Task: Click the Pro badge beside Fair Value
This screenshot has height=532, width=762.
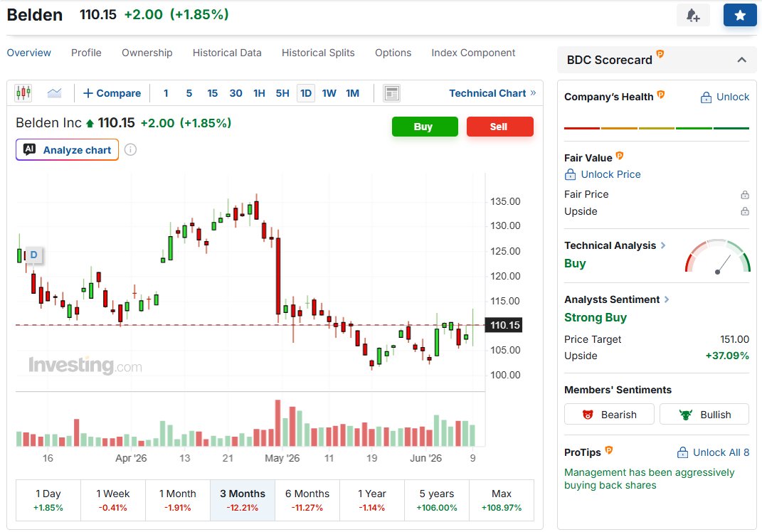Action: [620, 156]
